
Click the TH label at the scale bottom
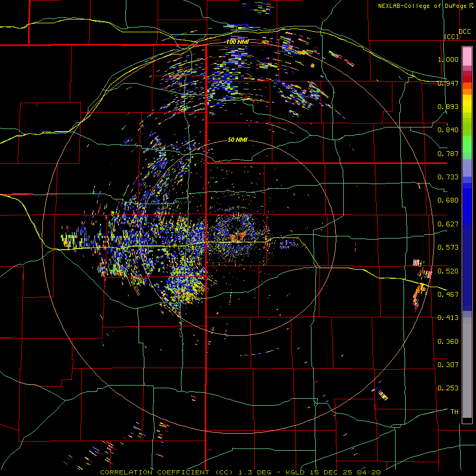pyautogui.click(x=454, y=411)
